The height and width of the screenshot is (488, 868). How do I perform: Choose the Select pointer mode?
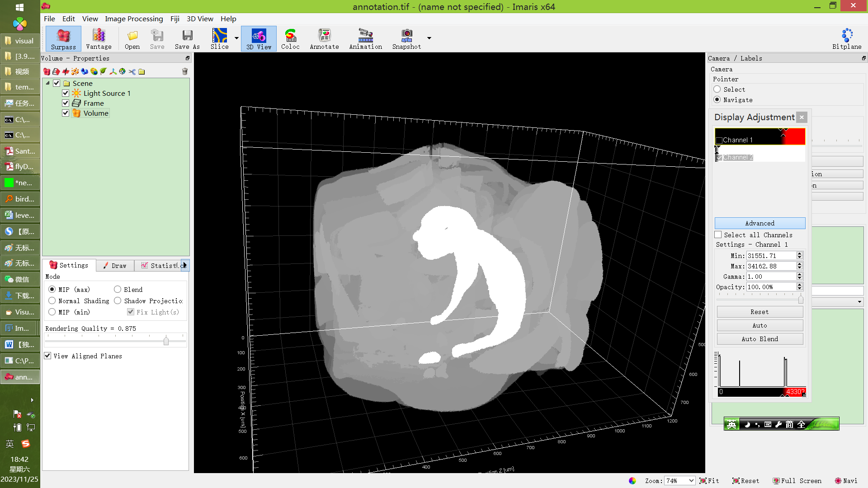(x=717, y=89)
